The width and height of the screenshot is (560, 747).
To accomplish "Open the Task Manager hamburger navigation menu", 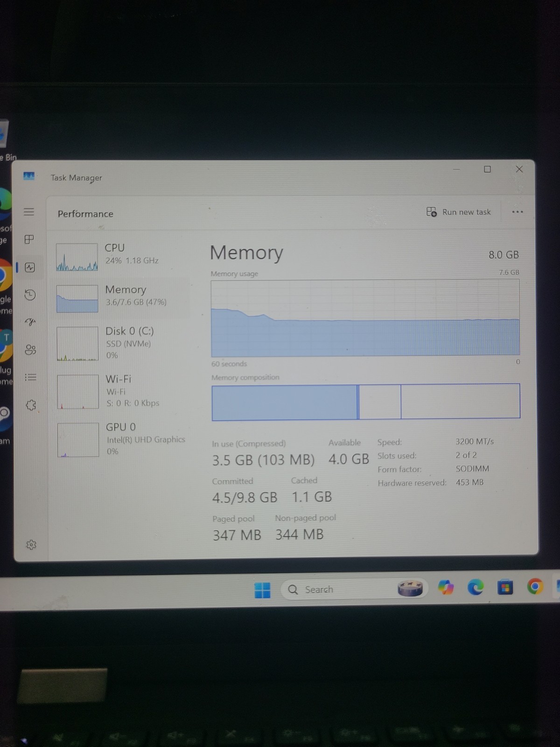I will pyautogui.click(x=29, y=212).
